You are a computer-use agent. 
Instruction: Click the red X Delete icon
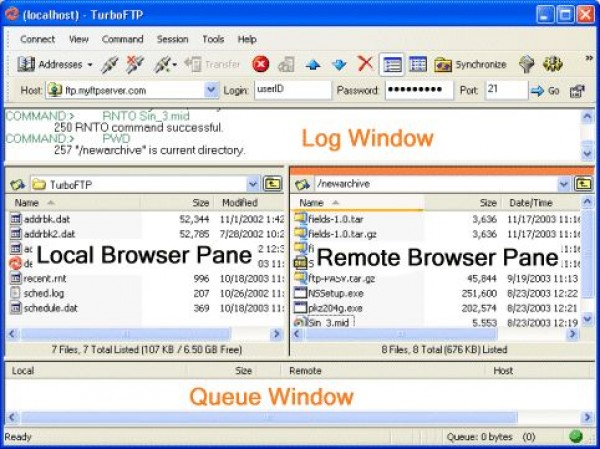pos(365,64)
